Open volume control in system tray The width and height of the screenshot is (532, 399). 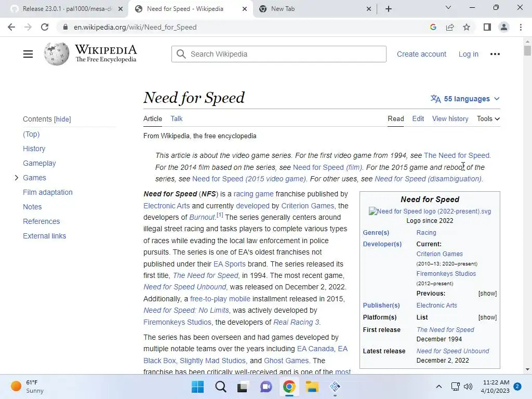[x=468, y=387]
